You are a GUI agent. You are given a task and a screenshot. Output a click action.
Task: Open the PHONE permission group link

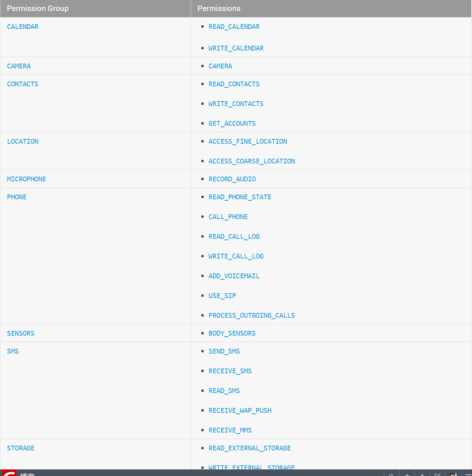17,197
